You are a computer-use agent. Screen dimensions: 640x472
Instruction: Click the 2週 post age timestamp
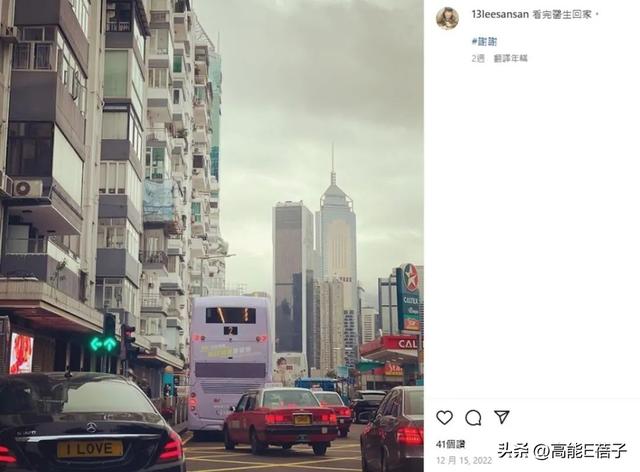point(478,58)
